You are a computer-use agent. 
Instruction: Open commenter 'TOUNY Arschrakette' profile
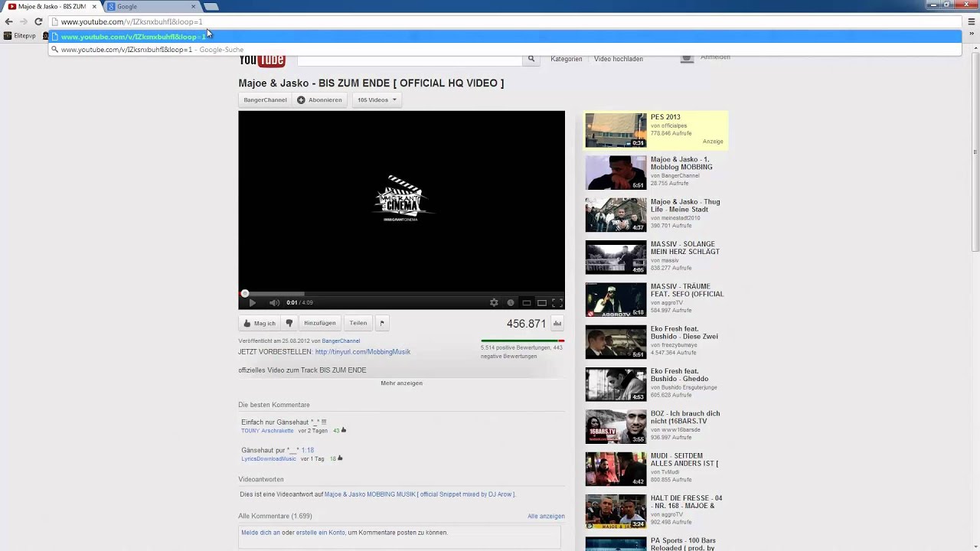(x=267, y=431)
